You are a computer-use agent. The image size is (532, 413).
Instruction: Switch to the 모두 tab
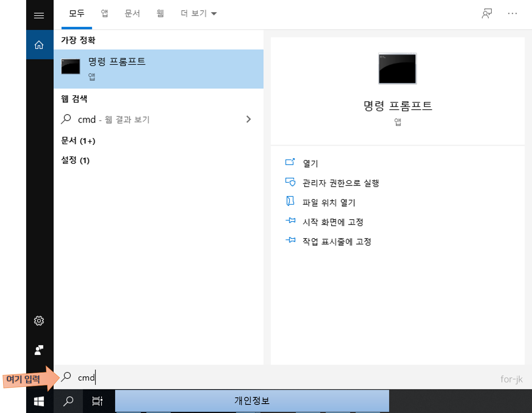pyautogui.click(x=77, y=14)
